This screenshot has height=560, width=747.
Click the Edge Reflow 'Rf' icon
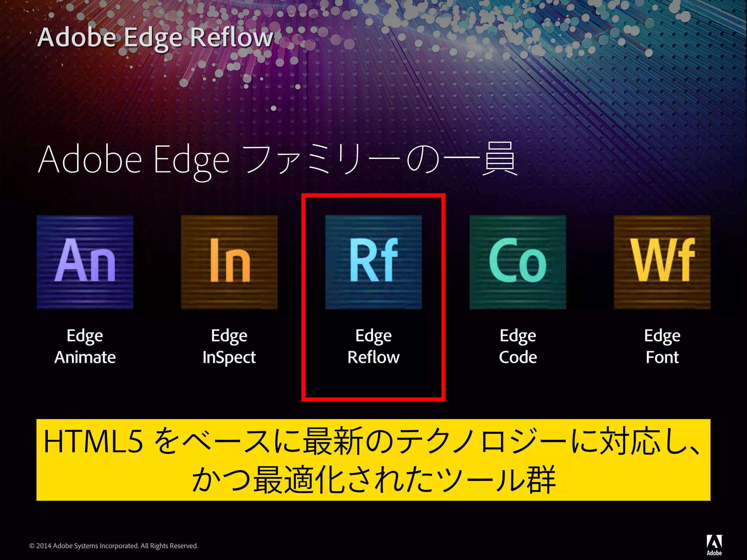[373, 262]
